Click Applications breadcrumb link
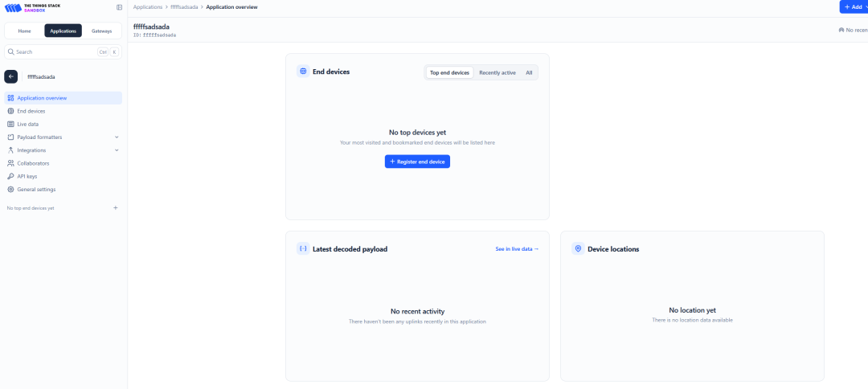 coord(148,7)
